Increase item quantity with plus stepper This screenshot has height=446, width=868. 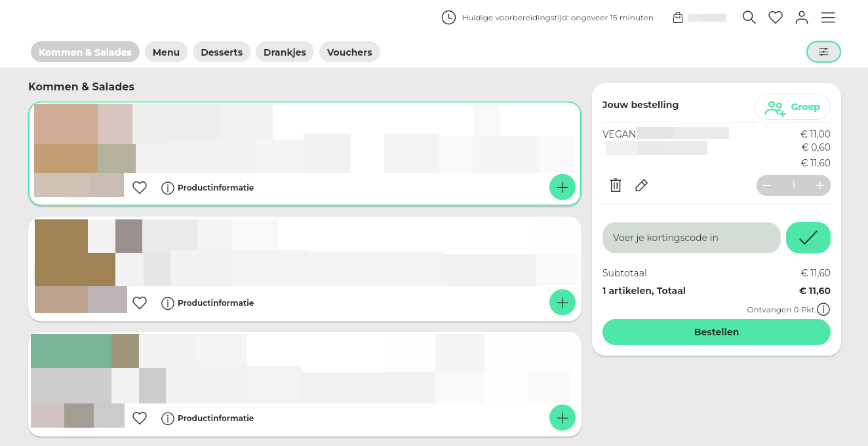coord(819,185)
